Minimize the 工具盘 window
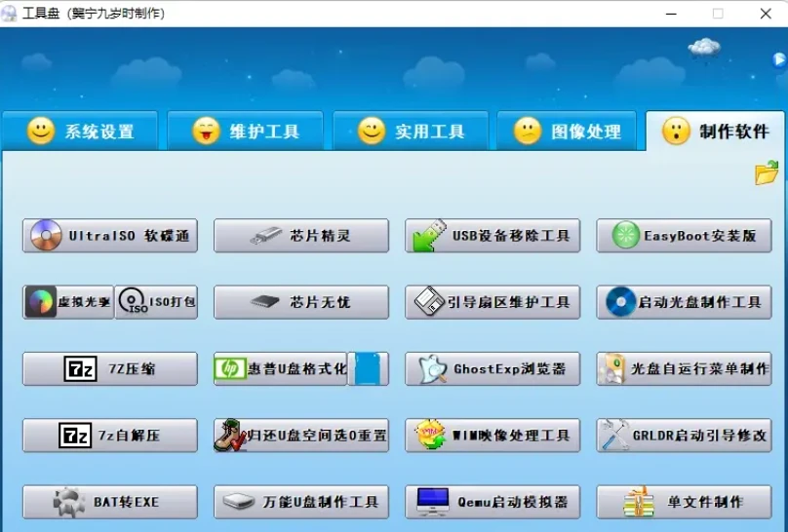Screen dimensions: 788x532 click(671, 14)
